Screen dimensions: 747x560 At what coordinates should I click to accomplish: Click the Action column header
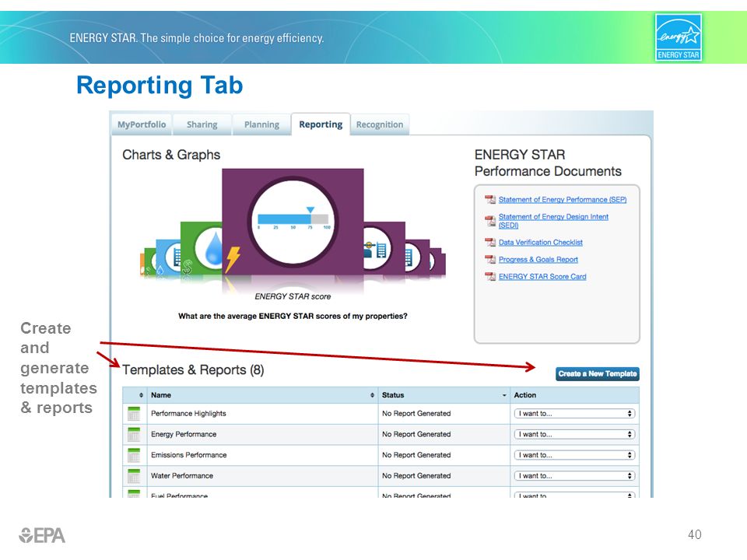[574, 395]
